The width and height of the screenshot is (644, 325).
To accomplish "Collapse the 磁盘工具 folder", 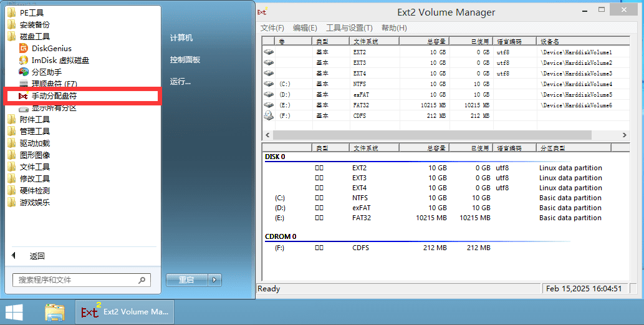I will 28,37.
